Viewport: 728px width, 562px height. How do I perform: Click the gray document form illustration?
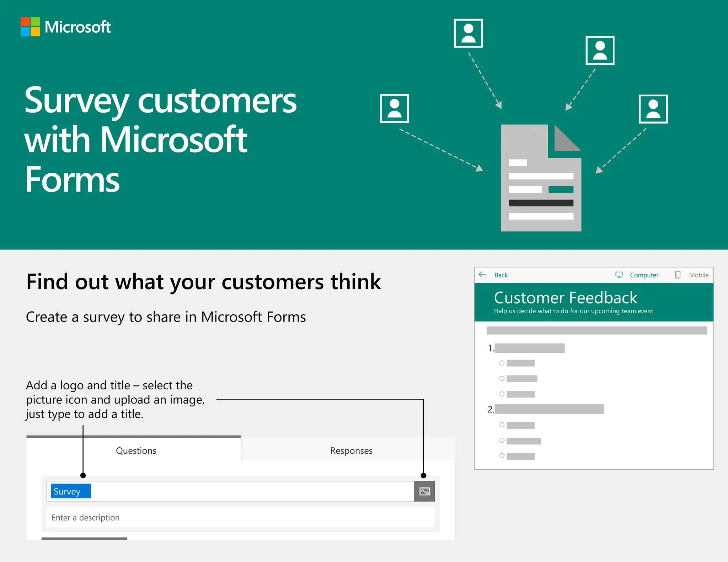(541, 178)
